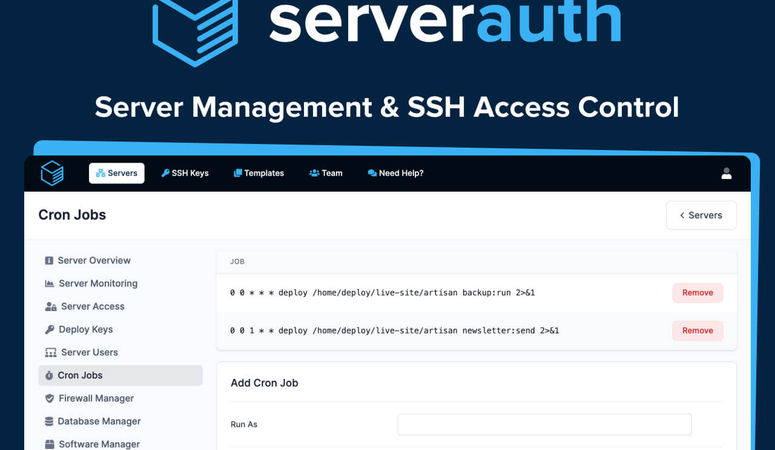Select the backup:run cron job text

tap(382, 293)
